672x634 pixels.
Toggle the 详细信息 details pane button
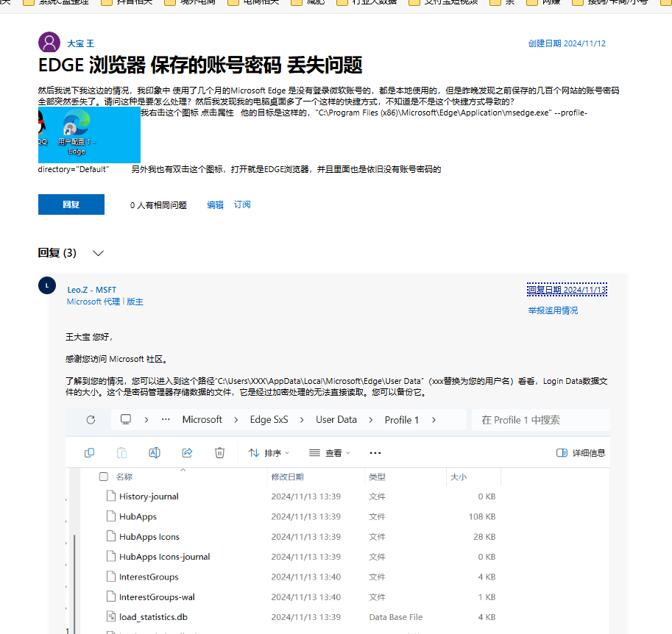[581, 453]
